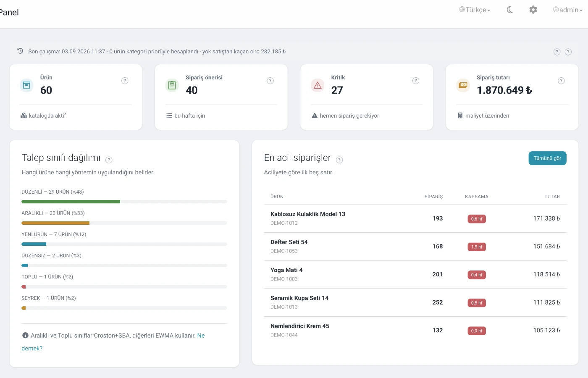Click the boxes icon beside katalogda aktif
Image resolution: width=588 pixels, height=378 pixels.
pos(24,115)
